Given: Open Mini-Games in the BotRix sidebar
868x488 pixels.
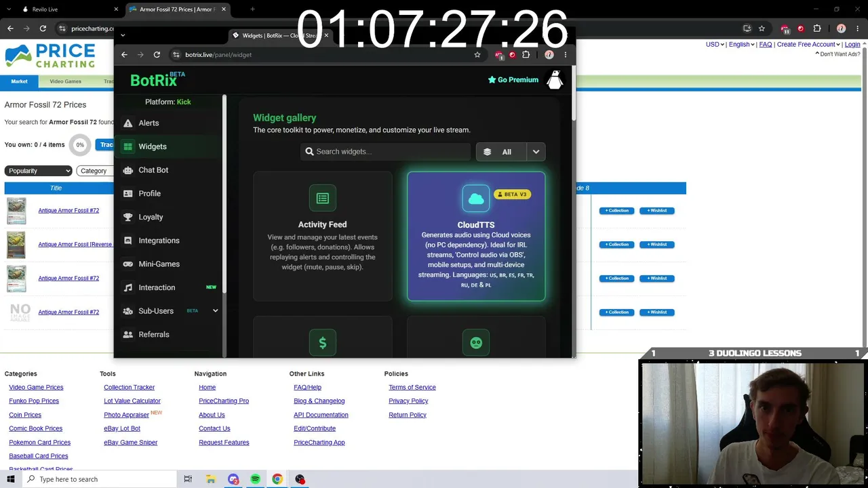Looking at the screenshot, I should coord(170,264).
